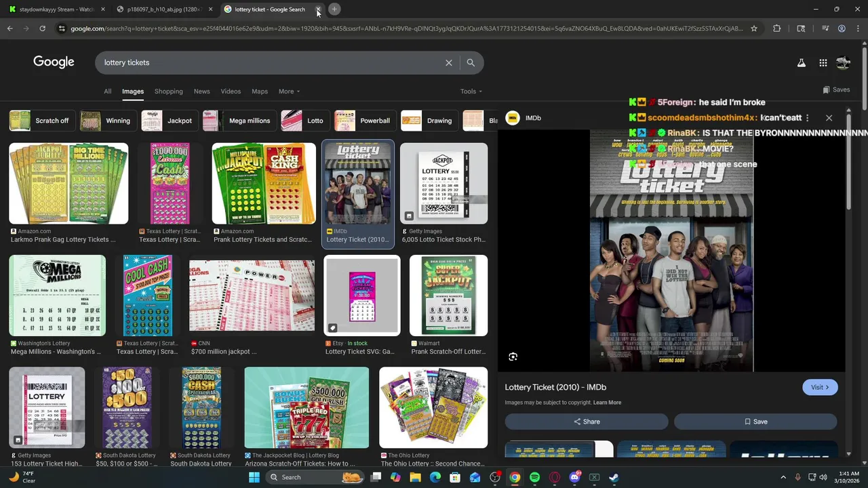Viewport: 868px width, 488px height.
Task: Open Microsoft Store from the taskbar
Action: click(455, 477)
